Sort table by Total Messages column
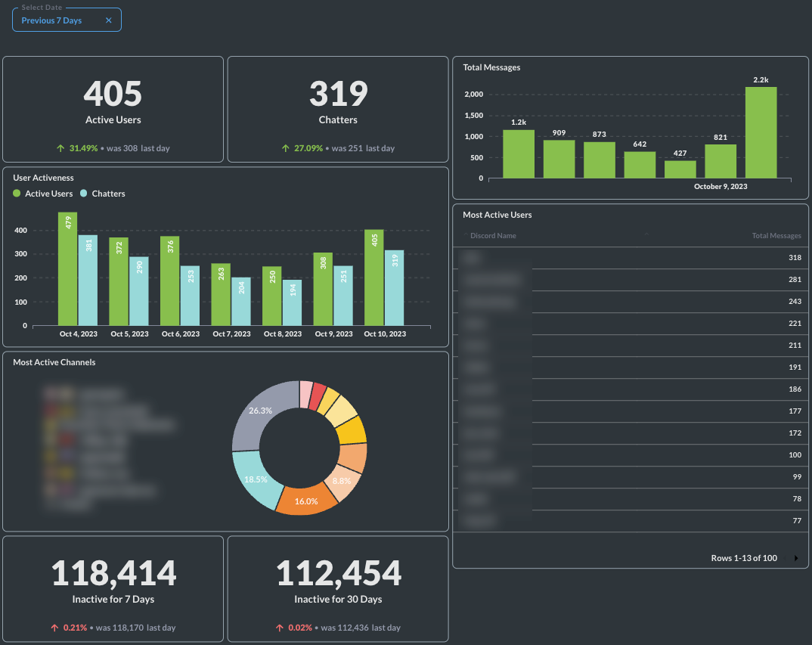The height and width of the screenshot is (645, 812). (x=776, y=236)
